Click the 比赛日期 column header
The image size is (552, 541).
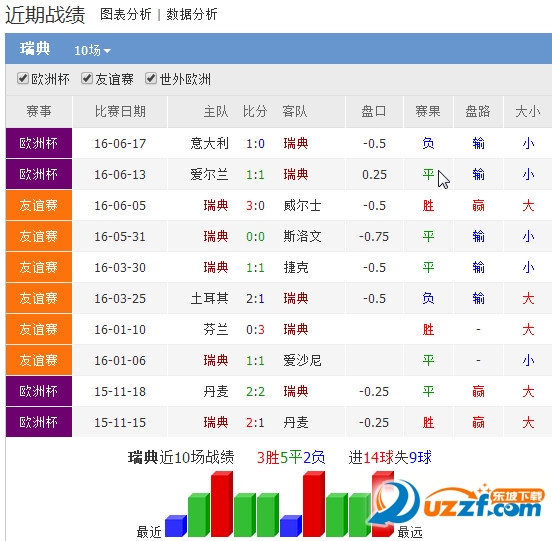(120, 111)
